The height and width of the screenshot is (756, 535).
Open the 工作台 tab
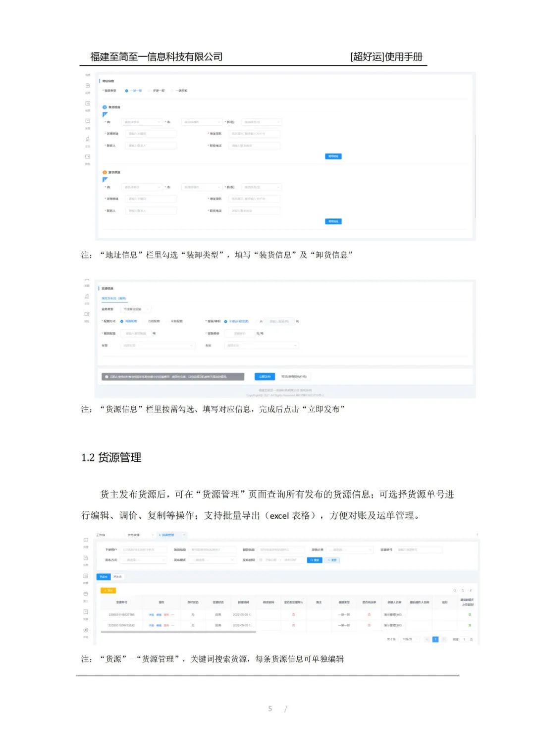101,535
